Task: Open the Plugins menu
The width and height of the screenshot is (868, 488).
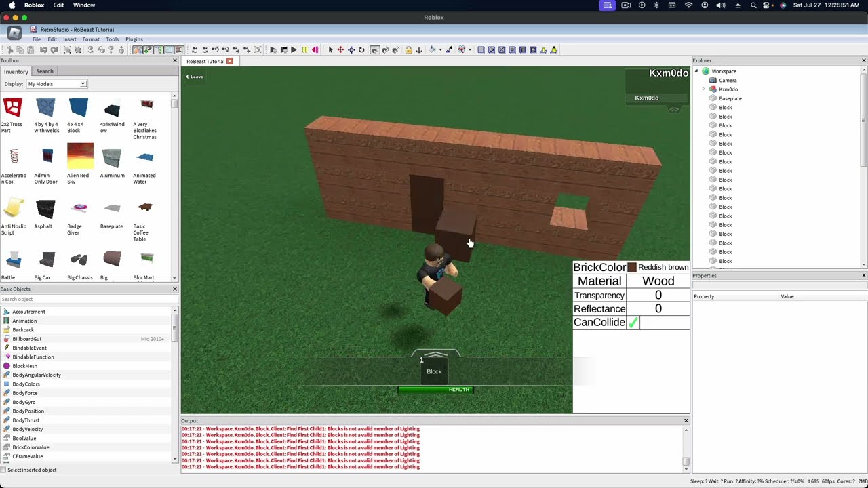Action: point(134,39)
